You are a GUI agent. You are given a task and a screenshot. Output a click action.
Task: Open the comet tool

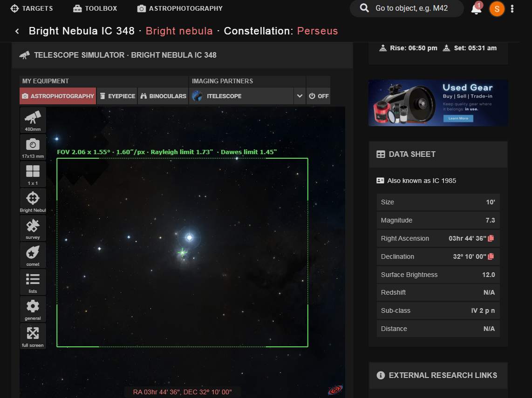(x=33, y=255)
